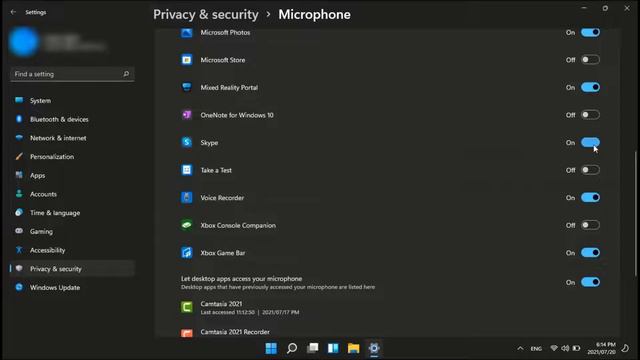Image resolution: width=640 pixels, height=360 pixels.
Task: Click the Microsoft Photos app icon
Action: tap(187, 33)
